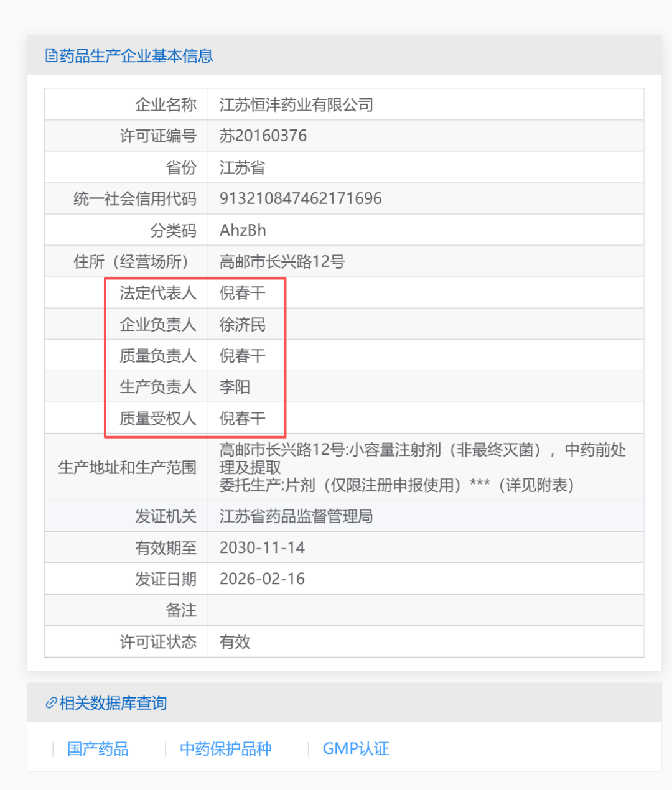Screen dimensions: 672x790
Task: Click the document icon beside 药品生产企业基本信息
Action: [51, 56]
